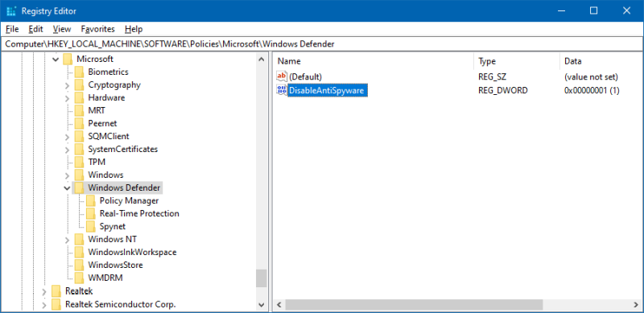Click the Hardware folder icon
Image resolution: width=644 pixels, height=313 pixels.
[x=79, y=97]
